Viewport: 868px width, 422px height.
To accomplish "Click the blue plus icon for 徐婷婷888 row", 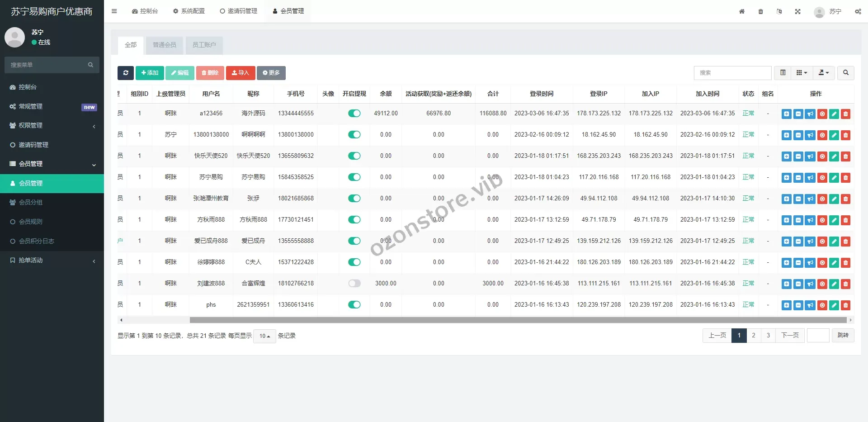I will (787, 263).
